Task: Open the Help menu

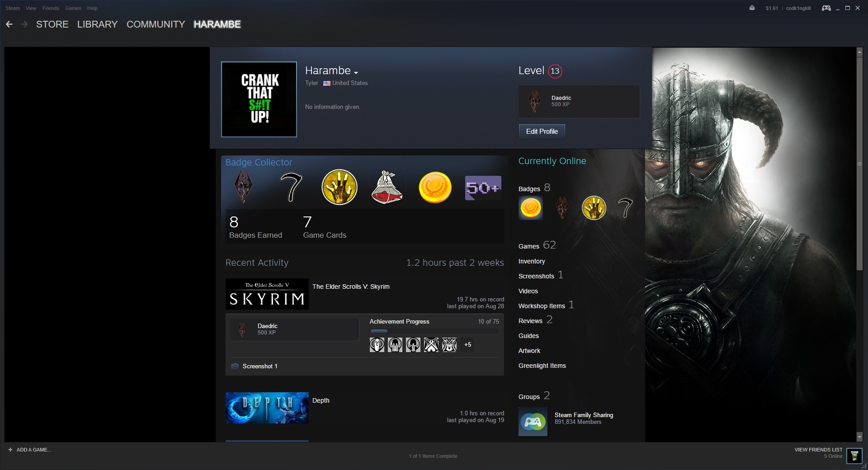Action: click(92, 8)
